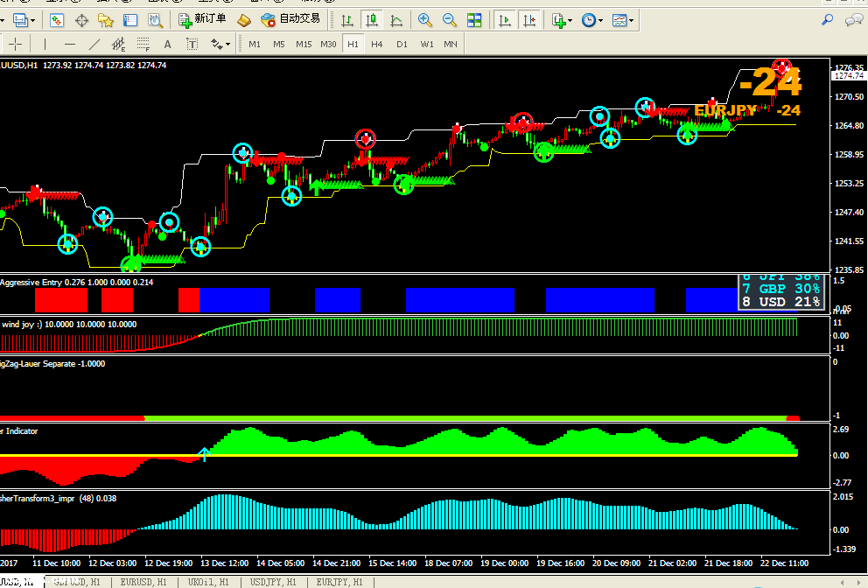Select the H1 timeframe button

point(353,45)
